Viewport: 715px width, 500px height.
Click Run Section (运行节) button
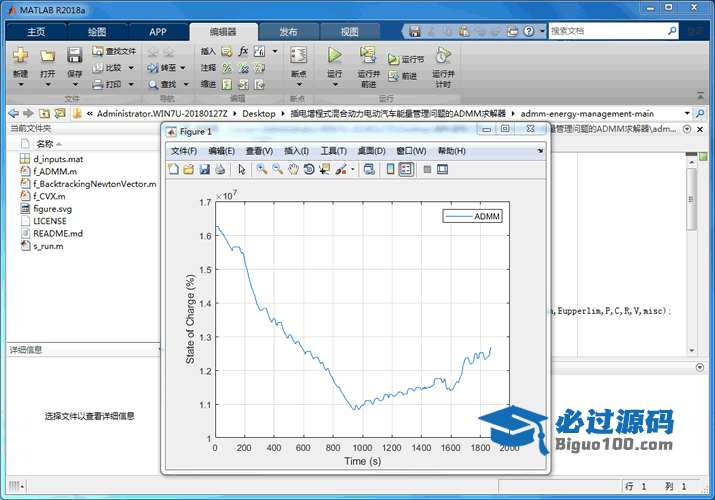[406, 59]
